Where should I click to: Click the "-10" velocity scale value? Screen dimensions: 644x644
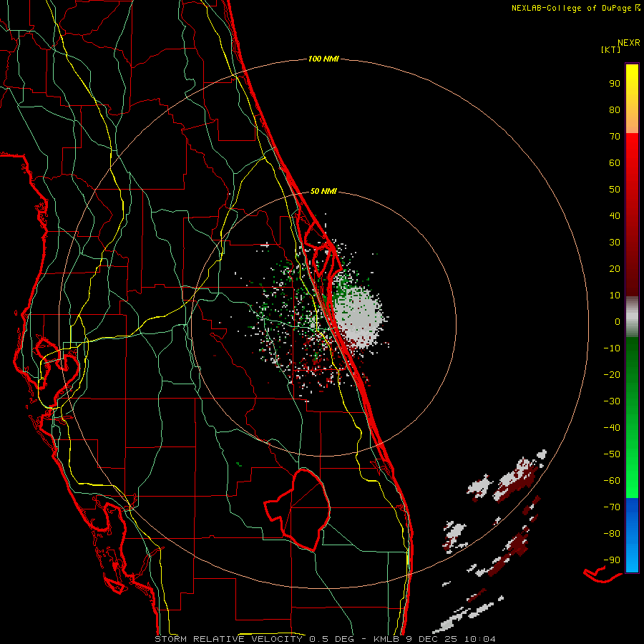pyautogui.click(x=612, y=348)
